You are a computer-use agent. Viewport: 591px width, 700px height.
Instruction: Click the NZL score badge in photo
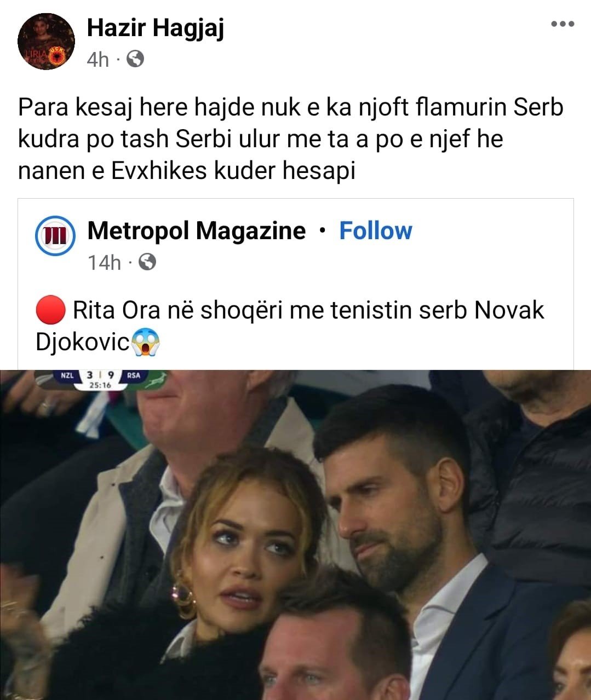click(x=66, y=376)
